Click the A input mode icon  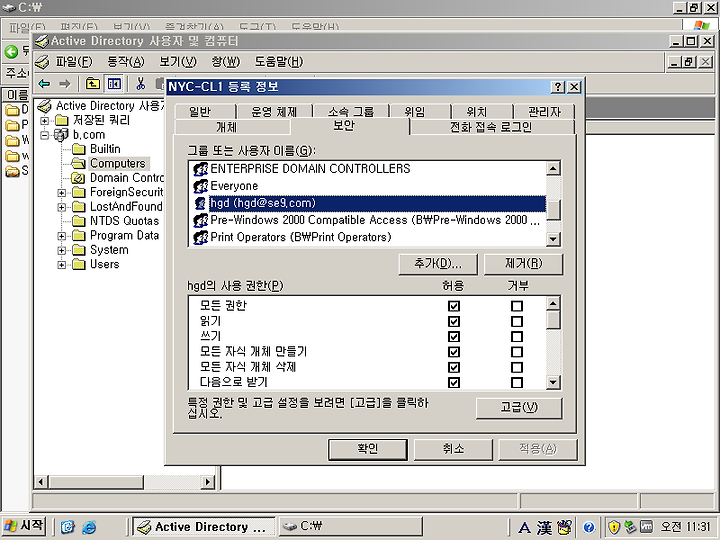coord(524,528)
